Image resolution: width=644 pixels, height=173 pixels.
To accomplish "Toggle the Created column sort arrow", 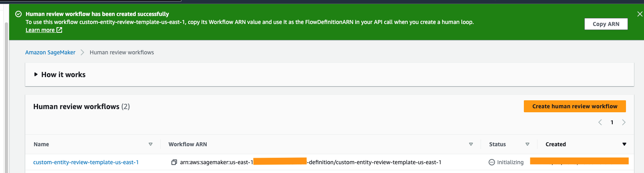I will pyautogui.click(x=624, y=144).
